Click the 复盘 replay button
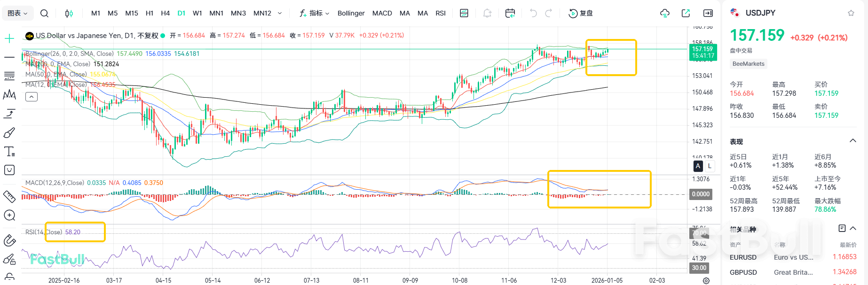This screenshot has height=285, width=868. [581, 13]
